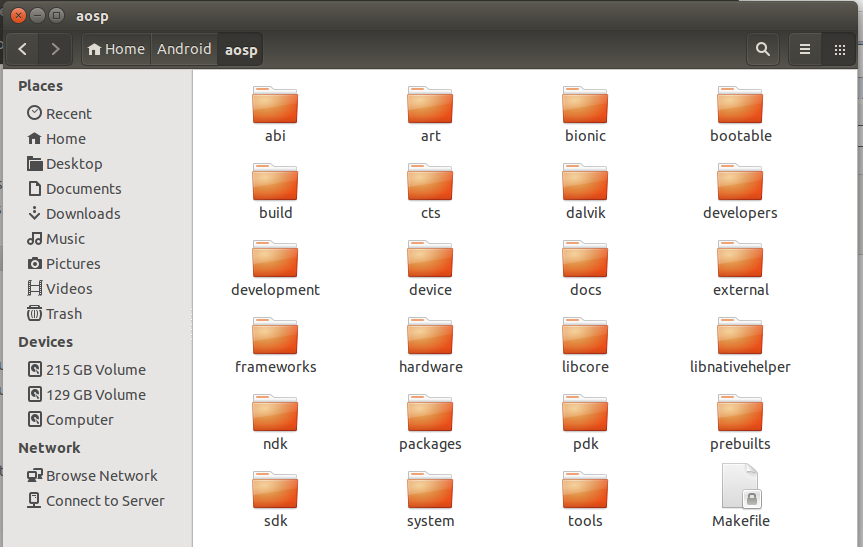This screenshot has width=863, height=547.
Task: Select the bionic folder
Action: tap(585, 114)
